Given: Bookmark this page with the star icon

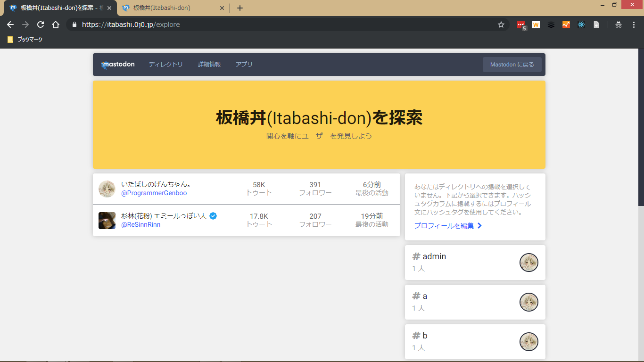Looking at the screenshot, I should (x=501, y=25).
